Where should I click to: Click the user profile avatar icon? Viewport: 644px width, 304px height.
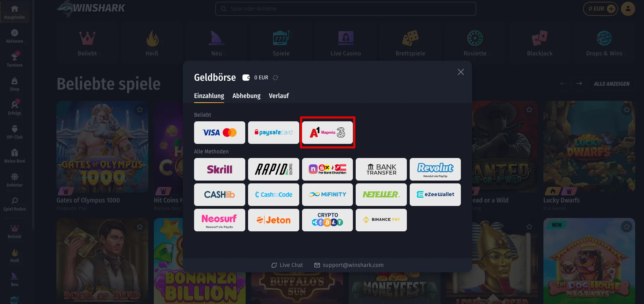pyautogui.click(x=628, y=9)
